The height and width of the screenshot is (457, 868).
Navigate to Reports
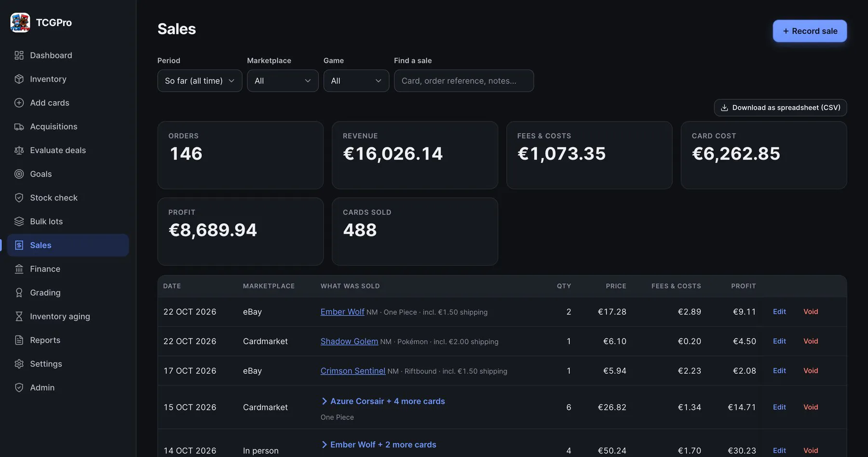click(68, 340)
